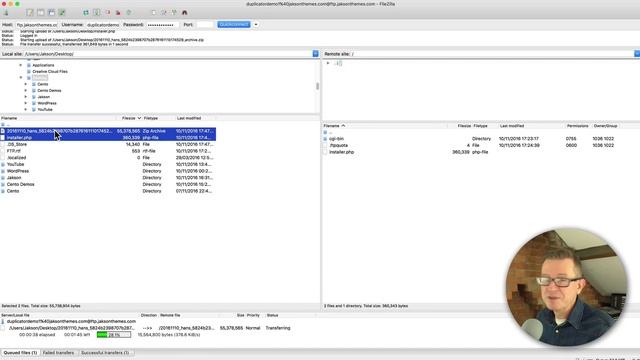The width and height of the screenshot is (640, 360).
Task: Click the Username input field
Action: [103, 25]
